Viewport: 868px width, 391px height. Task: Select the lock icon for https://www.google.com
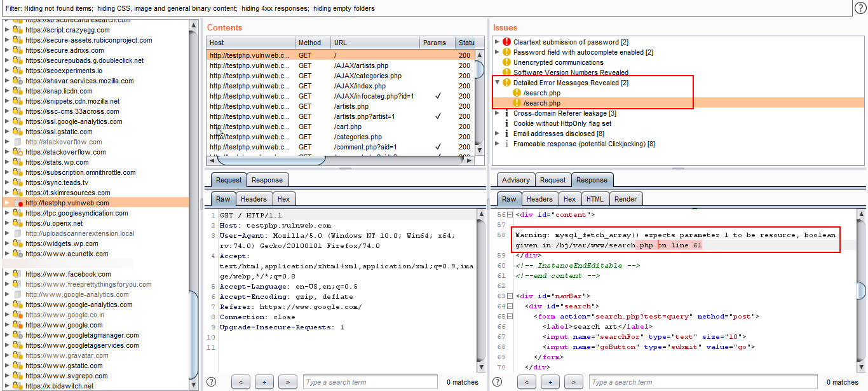18,325
